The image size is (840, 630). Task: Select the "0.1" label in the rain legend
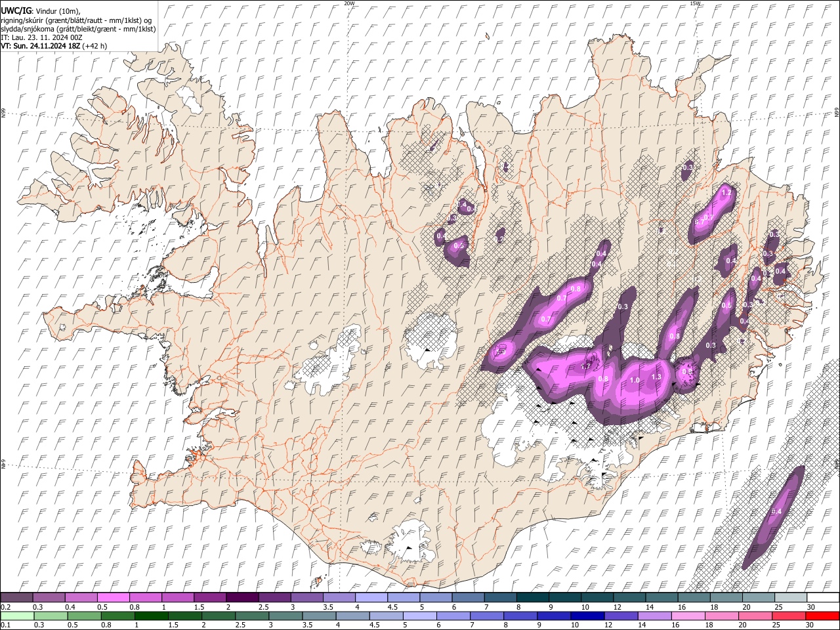click(x=5, y=625)
